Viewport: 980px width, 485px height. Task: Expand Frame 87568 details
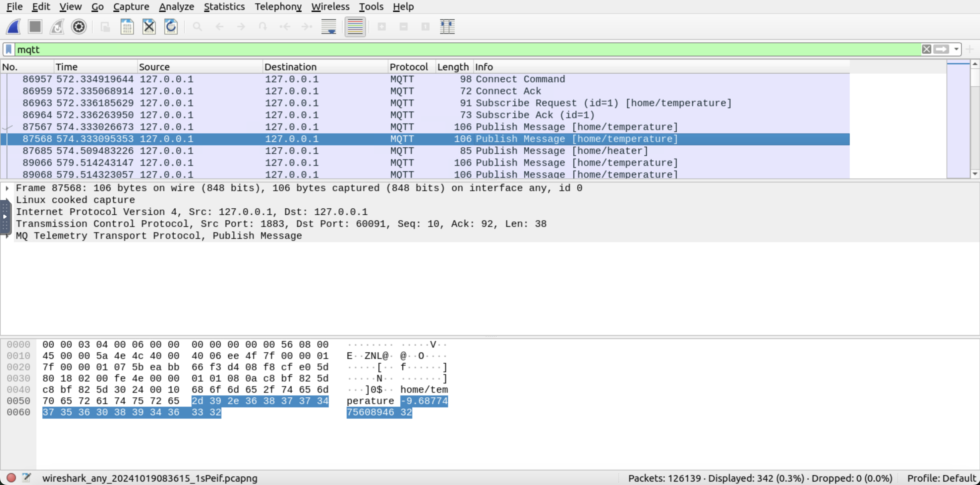[7, 188]
